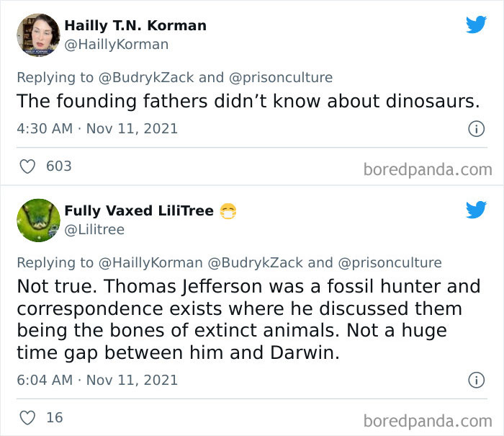Open Hailly T.N. Korman's profile picture
Screen dimensions: 504x436
pos(38,35)
